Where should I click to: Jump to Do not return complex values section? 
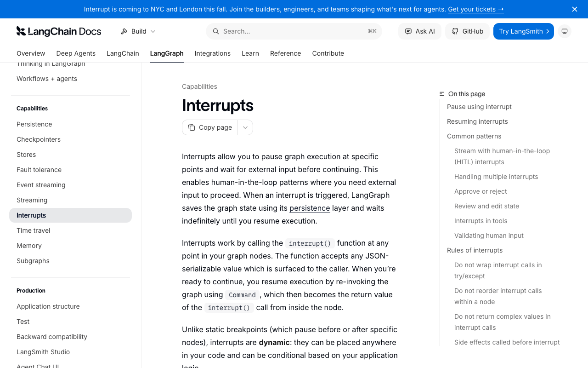pos(502,322)
